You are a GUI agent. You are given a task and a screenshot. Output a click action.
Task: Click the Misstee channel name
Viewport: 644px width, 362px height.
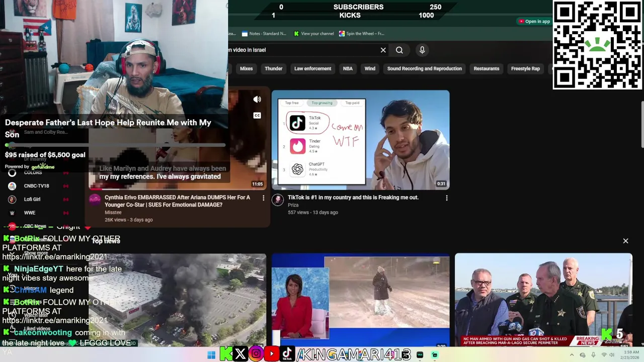coord(113,213)
